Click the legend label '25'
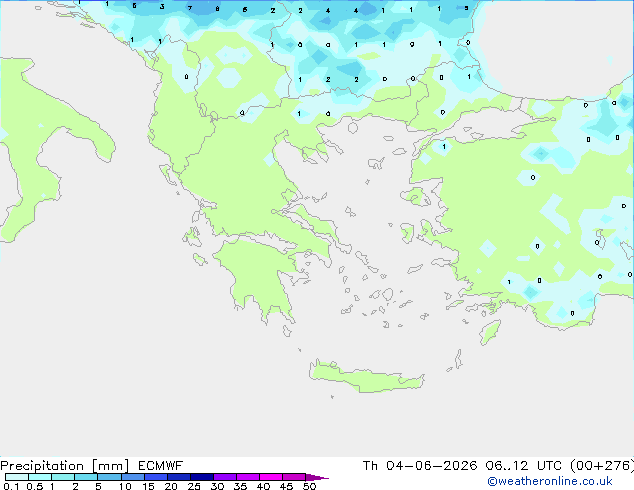Image resolution: width=634 pixels, height=490 pixels. [194, 486]
